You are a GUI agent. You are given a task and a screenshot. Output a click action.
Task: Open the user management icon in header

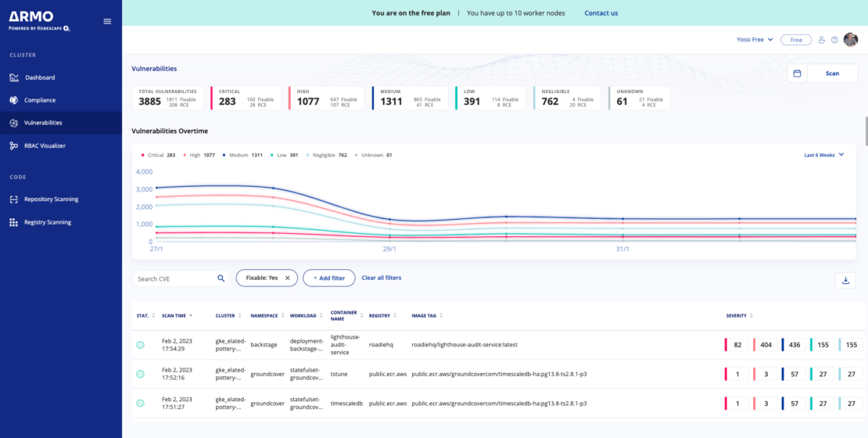(821, 40)
